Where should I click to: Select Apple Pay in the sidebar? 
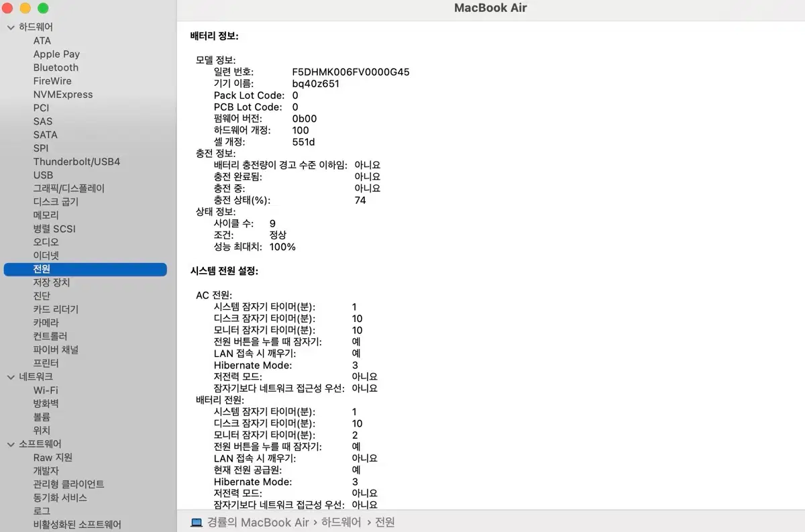pos(56,54)
